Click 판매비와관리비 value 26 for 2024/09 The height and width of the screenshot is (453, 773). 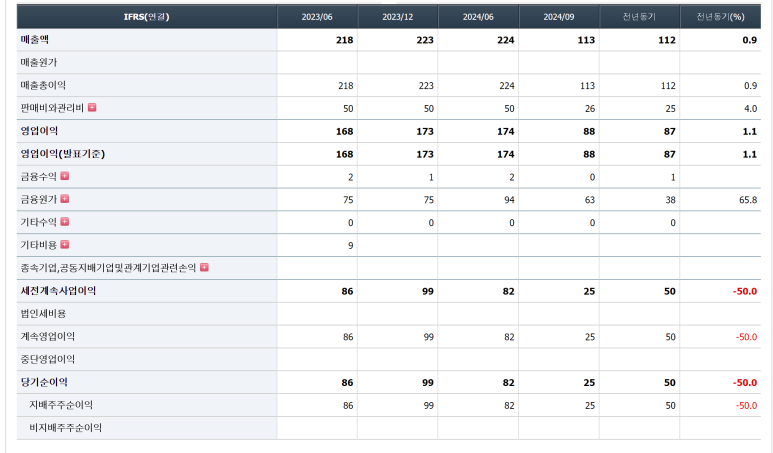pos(590,108)
